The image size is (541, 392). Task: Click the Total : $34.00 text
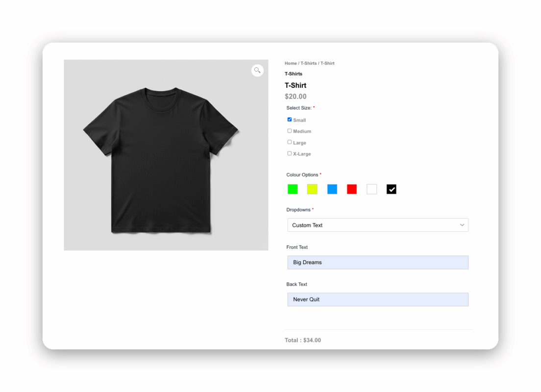point(302,340)
